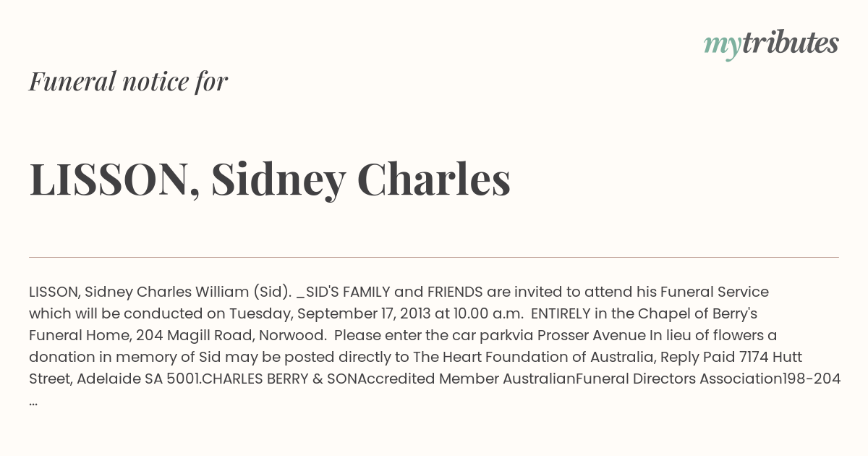Click "LISSON, Sidney Charles William (Sid)" in the notice
The image size is (868, 456).
(x=160, y=292)
